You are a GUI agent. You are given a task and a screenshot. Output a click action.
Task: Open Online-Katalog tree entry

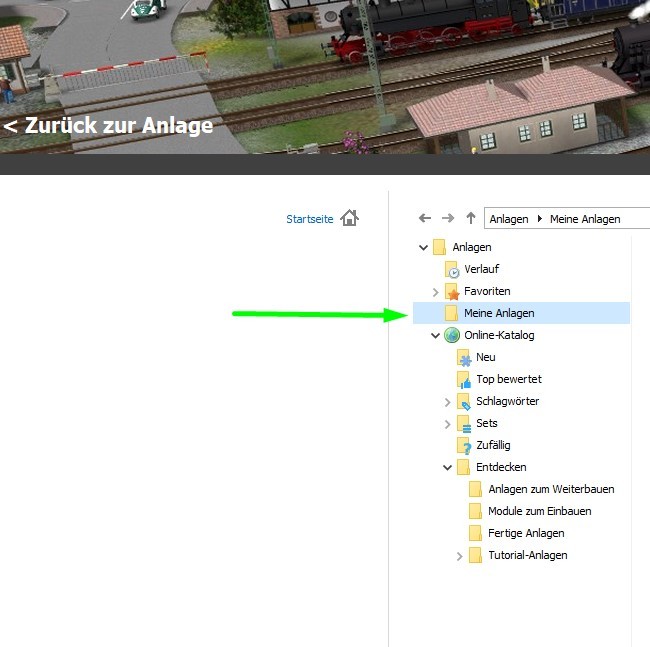(x=499, y=335)
